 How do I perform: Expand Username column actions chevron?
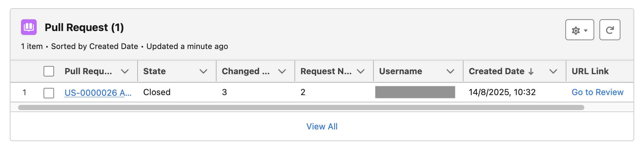450,71
